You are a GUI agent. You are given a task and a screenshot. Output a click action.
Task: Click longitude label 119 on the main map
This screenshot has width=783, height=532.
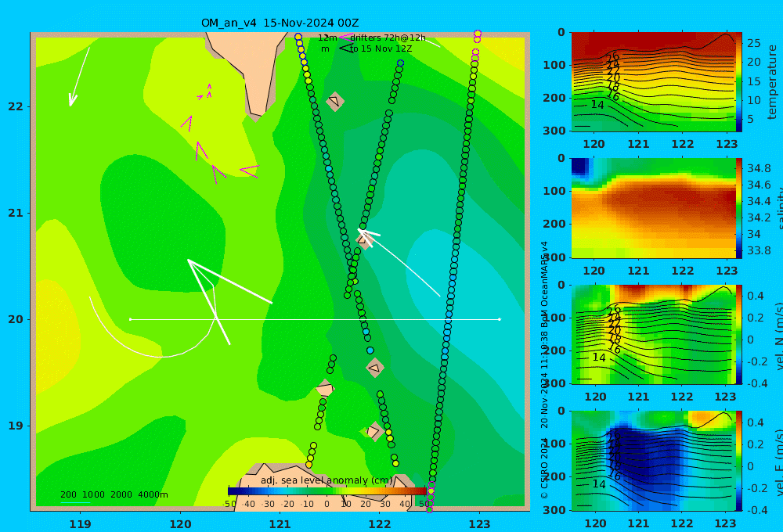coord(81,524)
